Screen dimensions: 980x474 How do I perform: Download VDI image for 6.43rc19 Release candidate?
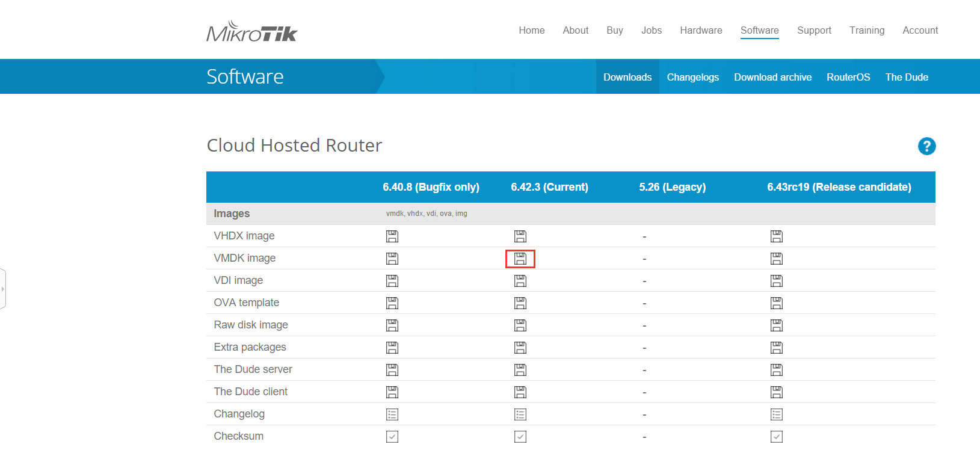point(777,281)
